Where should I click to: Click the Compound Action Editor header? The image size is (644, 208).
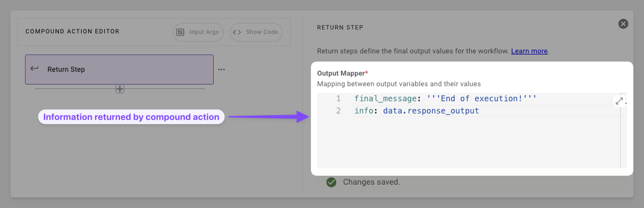[72, 32]
